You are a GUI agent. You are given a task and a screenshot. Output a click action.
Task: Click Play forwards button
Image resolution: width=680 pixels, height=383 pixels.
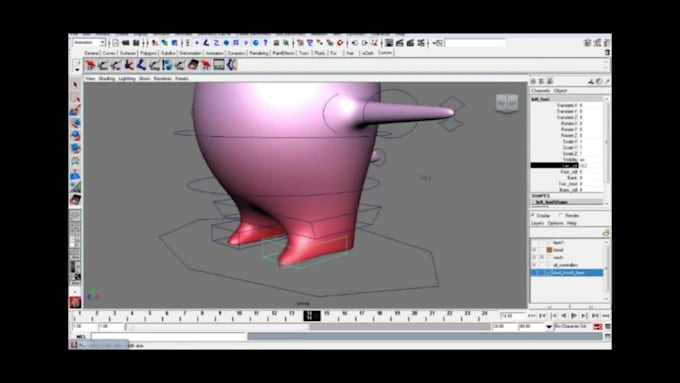pos(574,316)
